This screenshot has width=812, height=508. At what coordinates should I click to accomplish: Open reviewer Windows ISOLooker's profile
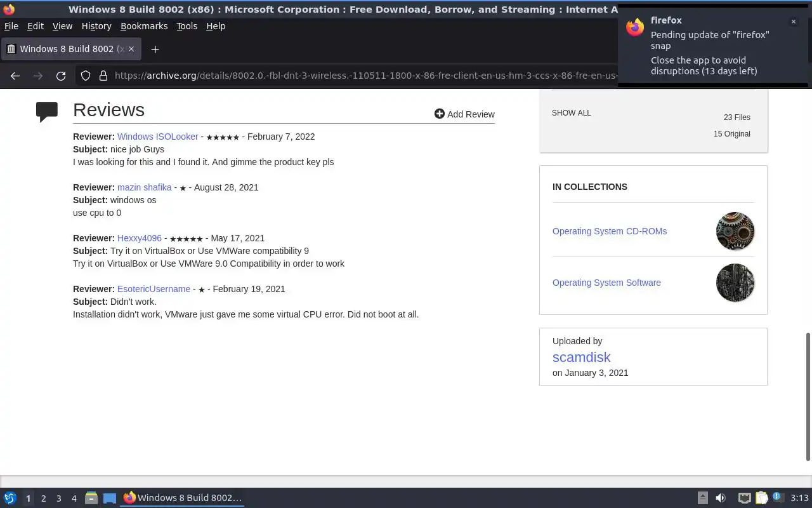pyautogui.click(x=158, y=137)
